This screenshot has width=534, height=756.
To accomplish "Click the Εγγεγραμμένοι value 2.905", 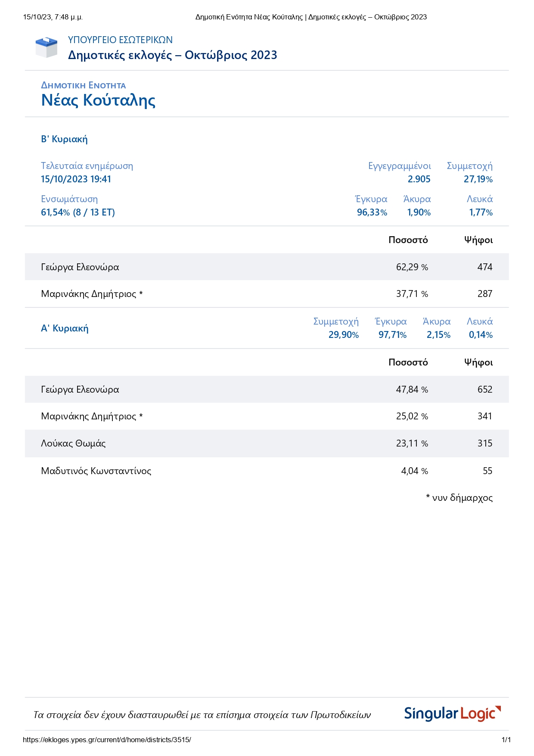I will [x=419, y=179].
